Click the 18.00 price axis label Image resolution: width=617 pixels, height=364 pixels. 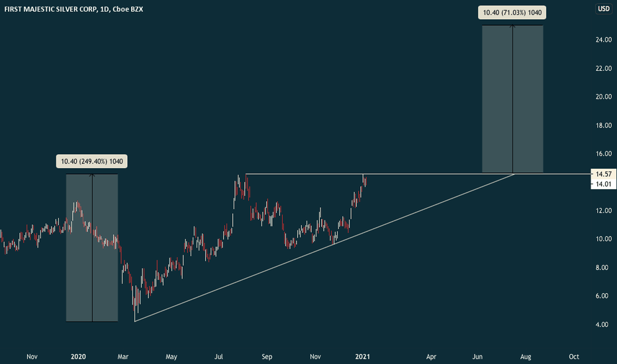point(604,126)
